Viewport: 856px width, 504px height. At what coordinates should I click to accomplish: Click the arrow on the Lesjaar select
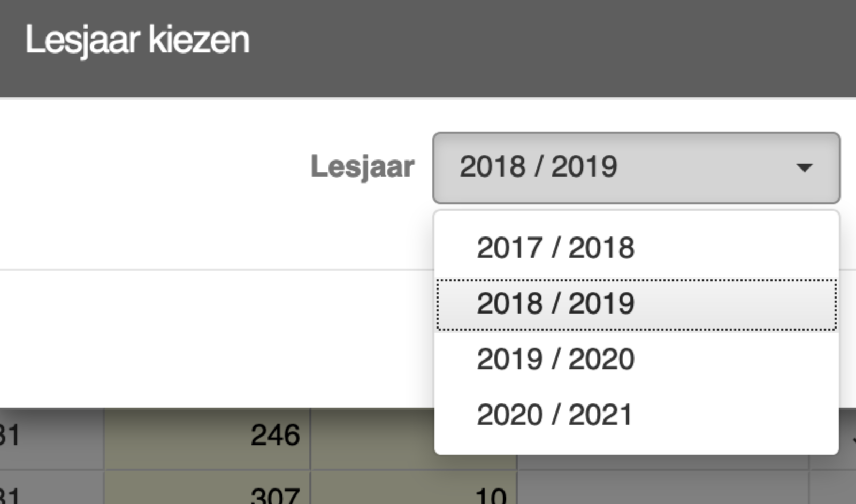tap(804, 168)
